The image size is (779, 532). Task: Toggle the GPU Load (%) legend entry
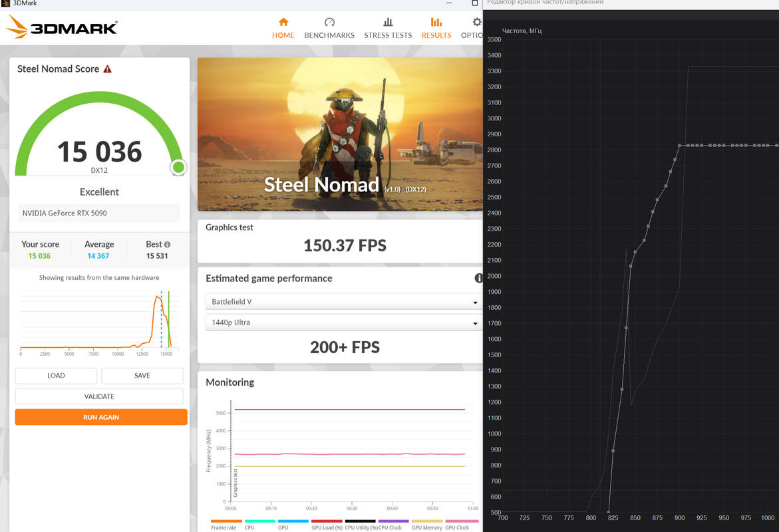click(327, 525)
